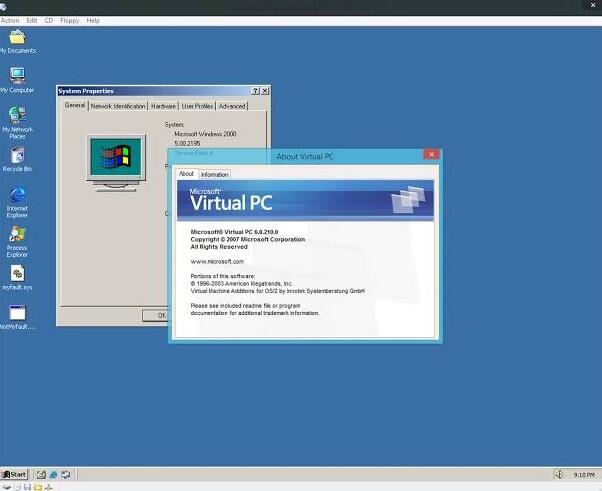The image size is (602, 491).
Task: Click the 'Microsoft Windows 2000' text
Action: click(205, 134)
